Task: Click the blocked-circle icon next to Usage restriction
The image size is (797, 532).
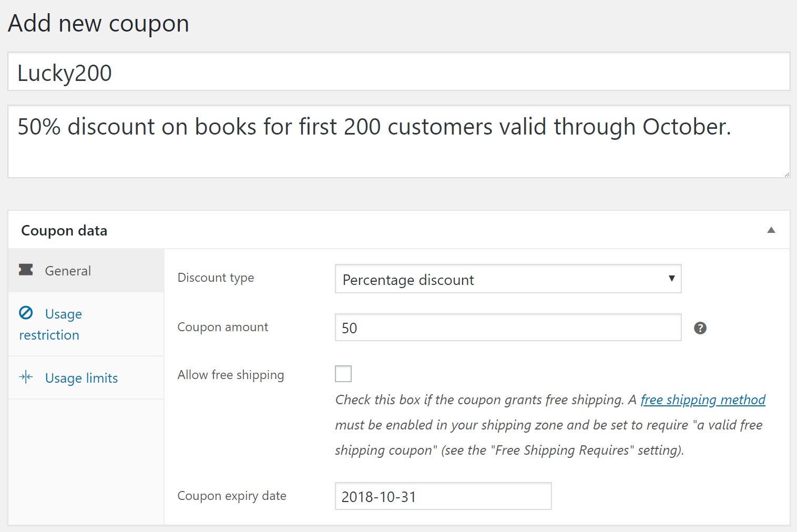Action: click(x=26, y=313)
